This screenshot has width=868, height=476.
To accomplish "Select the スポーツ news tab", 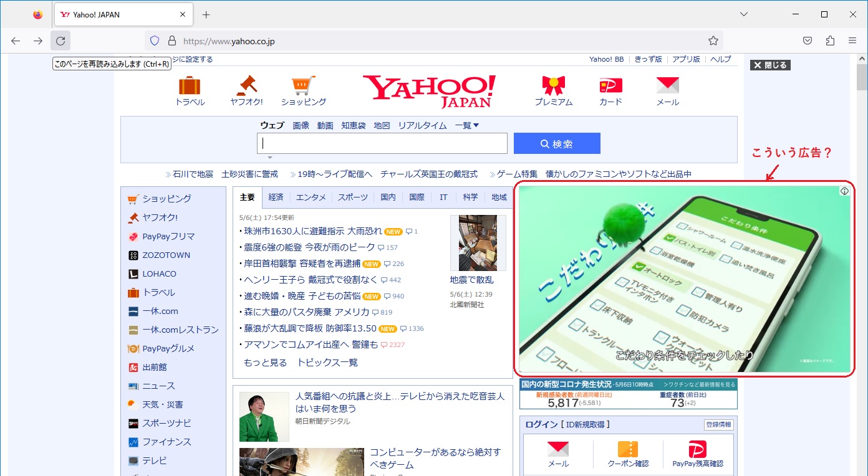I will pyautogui.click(x=353, y=197).
